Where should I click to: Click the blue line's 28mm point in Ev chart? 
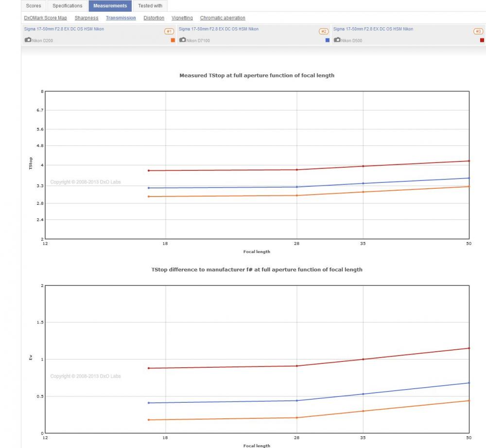pyautogui.click(x=296, y=400)
